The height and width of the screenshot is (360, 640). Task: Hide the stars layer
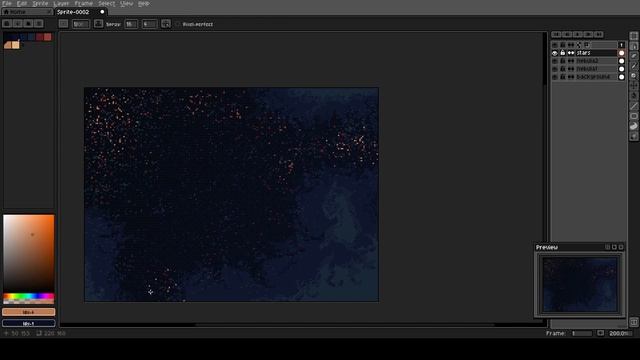click(555, 53)
